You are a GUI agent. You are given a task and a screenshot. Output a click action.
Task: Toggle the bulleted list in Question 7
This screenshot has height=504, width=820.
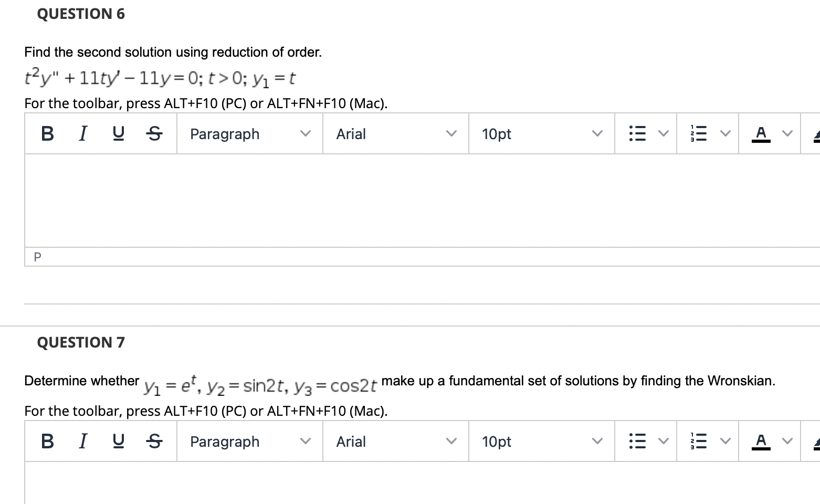point(637,442)
